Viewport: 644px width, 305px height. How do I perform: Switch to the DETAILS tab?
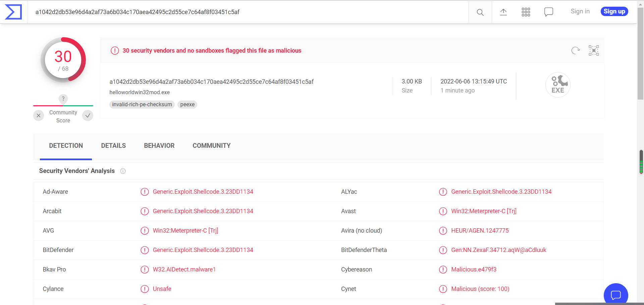point(113,146)
